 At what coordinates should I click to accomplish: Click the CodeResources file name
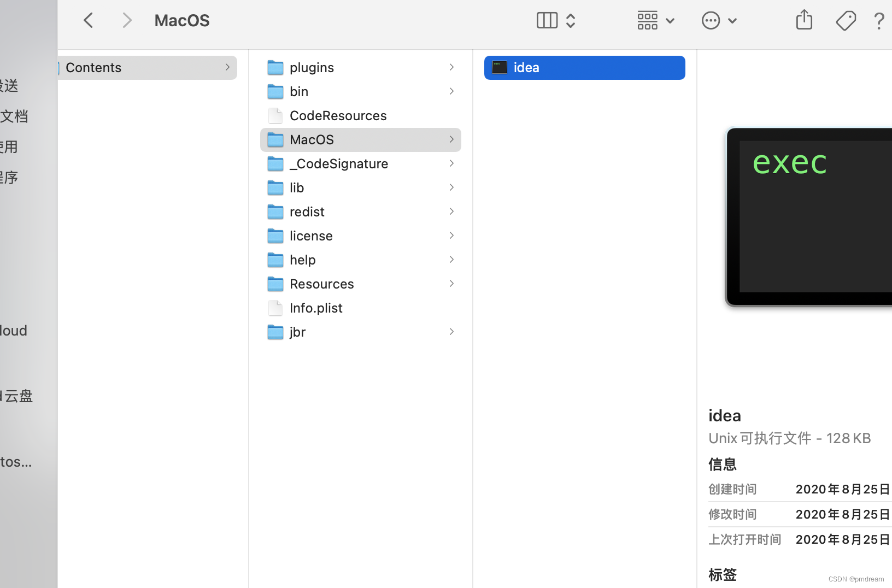coord(338,115)
